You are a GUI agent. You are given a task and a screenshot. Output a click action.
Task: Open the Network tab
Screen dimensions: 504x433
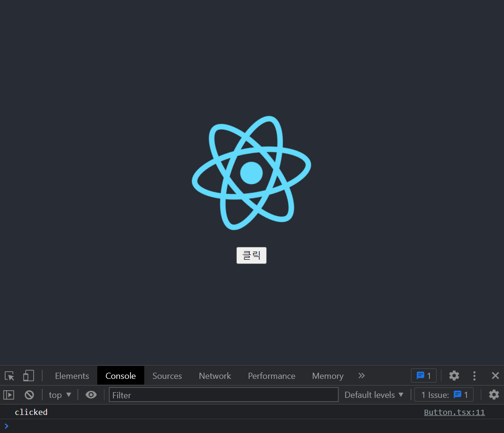coord(215,376)
